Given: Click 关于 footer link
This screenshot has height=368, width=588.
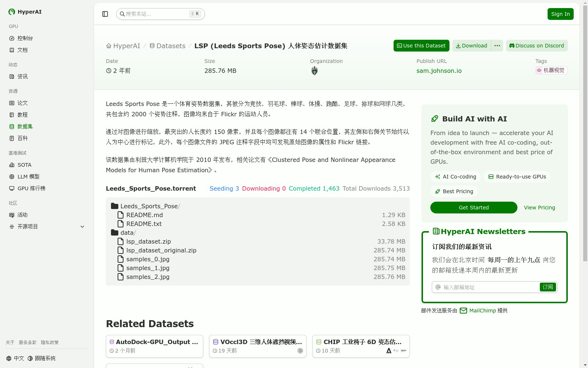Looking at the screenshot, I should click(x=10, y=343).
